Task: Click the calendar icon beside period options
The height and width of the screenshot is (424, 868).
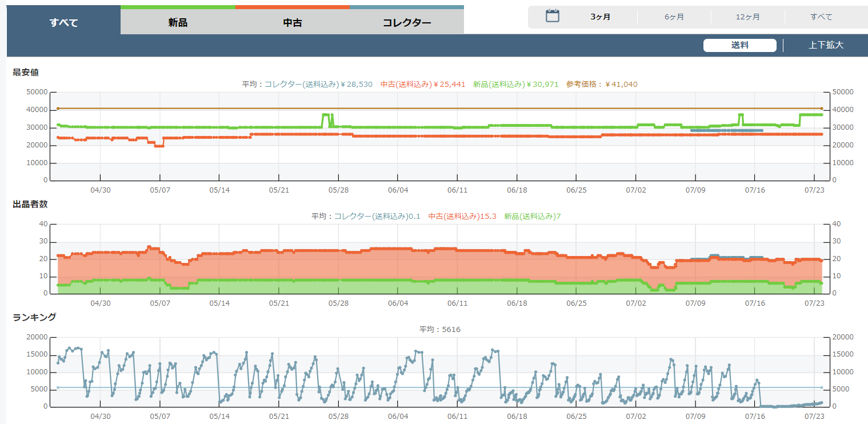Action: (552, 16)
